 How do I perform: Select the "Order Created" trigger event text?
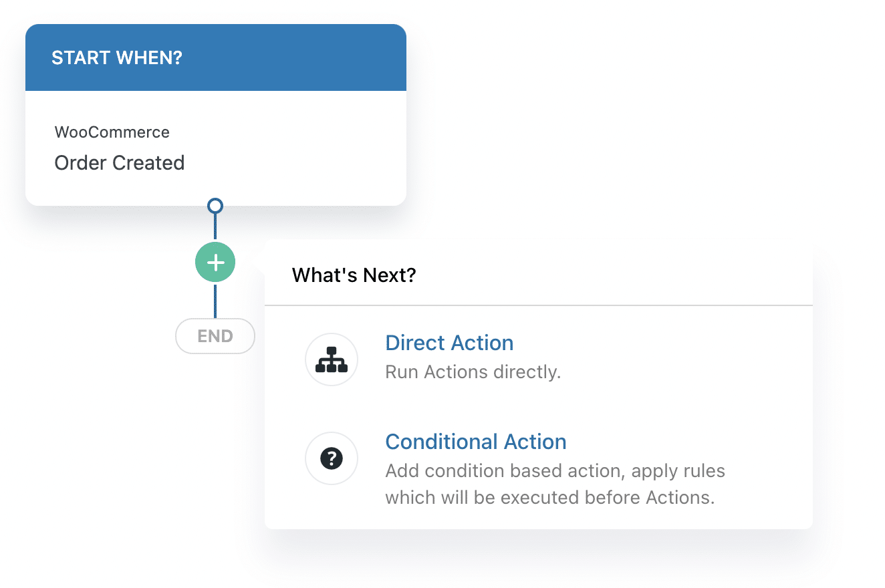click(x=120, y=163)
